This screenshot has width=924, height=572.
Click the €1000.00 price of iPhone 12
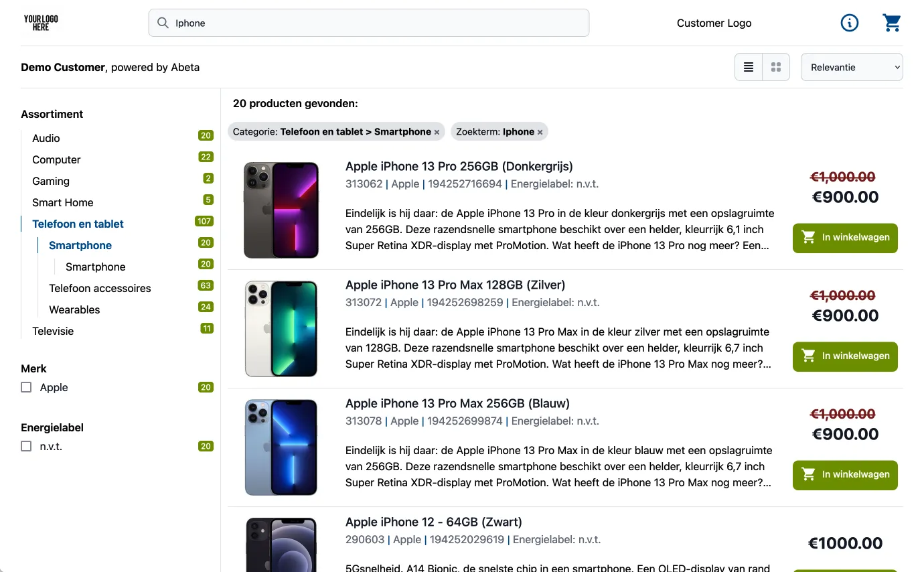point(845,543)
